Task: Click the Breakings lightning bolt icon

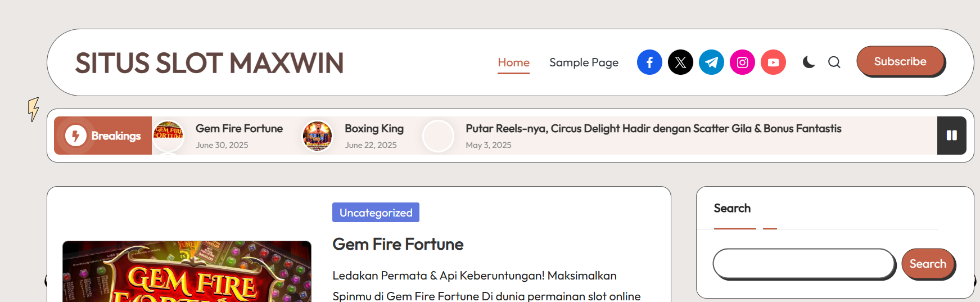Action: (76, 136)
